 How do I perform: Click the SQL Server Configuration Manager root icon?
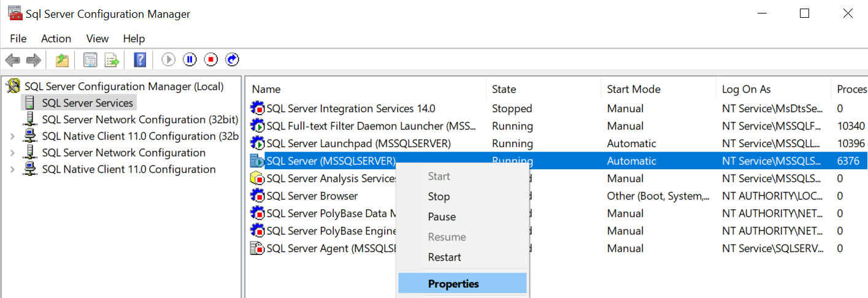point(13,86)
